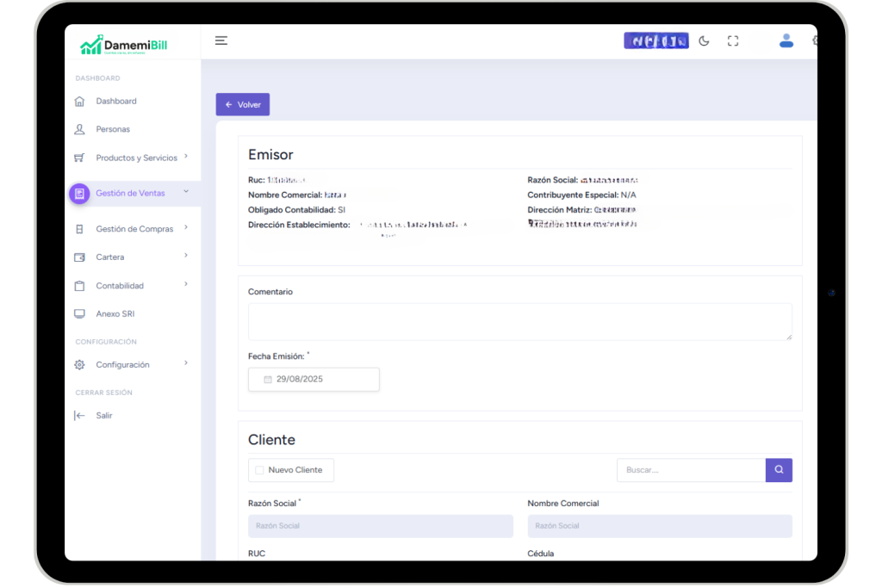Image resolution: width=882 pixels, height=588 pixels.
Task: Click the Gestión de Ventas icon
Action: (79, 194)
